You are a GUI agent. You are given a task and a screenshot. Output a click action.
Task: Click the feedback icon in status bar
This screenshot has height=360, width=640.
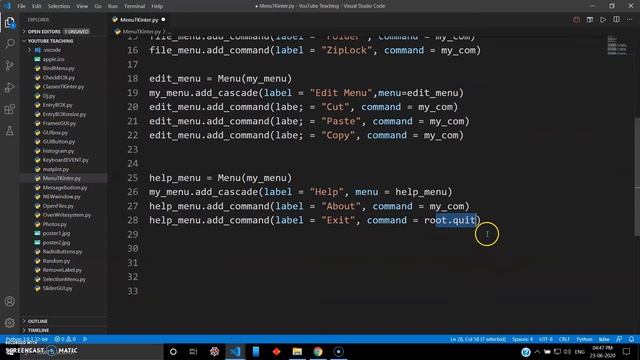click(619, 339)
